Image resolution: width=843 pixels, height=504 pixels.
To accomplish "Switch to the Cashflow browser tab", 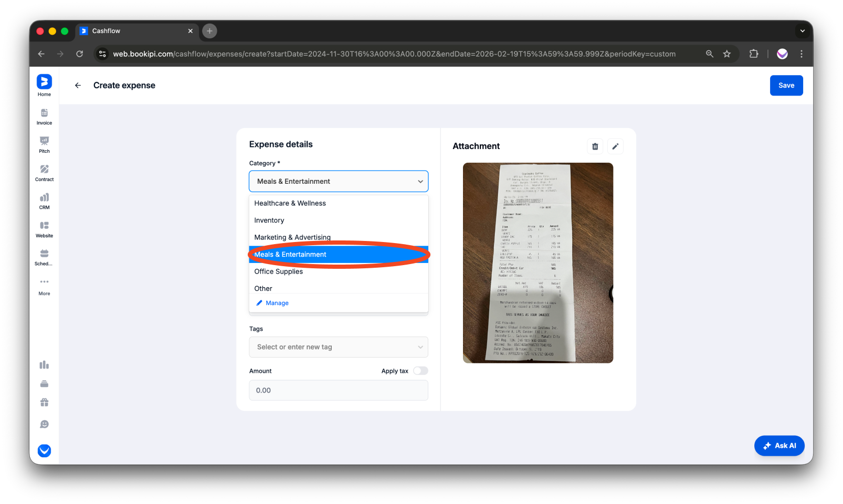I will pyautogui.click(x=137, y=31).
